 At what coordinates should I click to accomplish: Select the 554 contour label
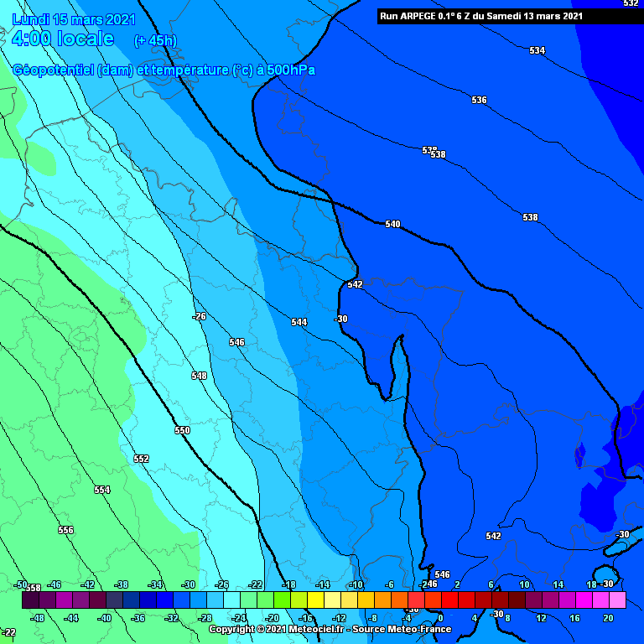pos(101,490)
